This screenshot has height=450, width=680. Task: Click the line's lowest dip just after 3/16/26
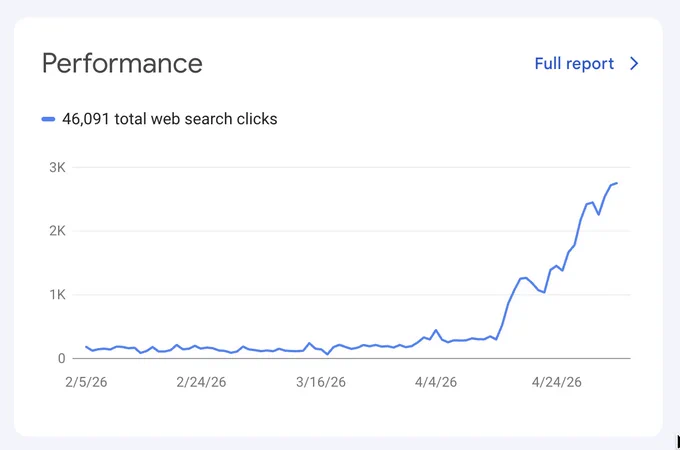[x=327, y=354]
